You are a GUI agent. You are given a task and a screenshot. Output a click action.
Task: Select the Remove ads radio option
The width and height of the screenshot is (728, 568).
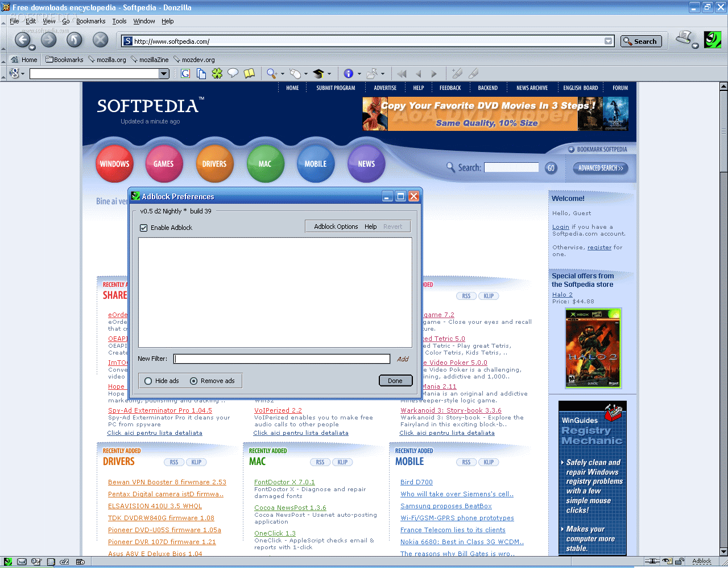(193, 381)
